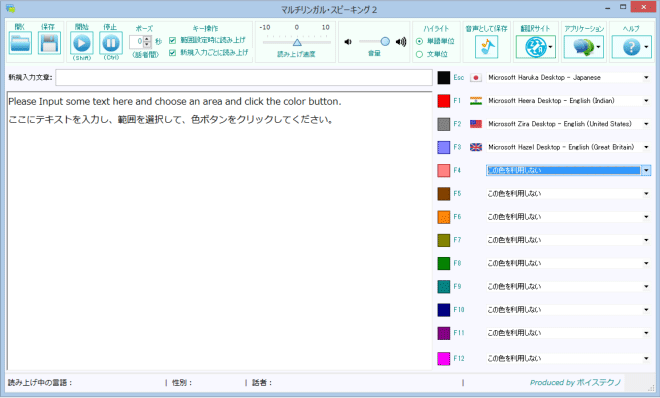The image size is (660, 398).
Task: Open help with the question mark icon
Action: [x=631, y=47]
